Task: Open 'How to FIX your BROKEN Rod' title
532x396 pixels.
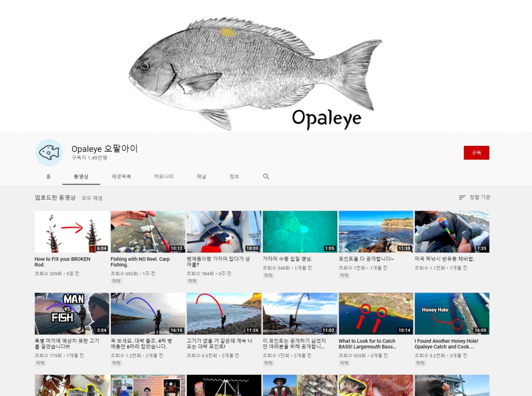Action: coord(63,262)
